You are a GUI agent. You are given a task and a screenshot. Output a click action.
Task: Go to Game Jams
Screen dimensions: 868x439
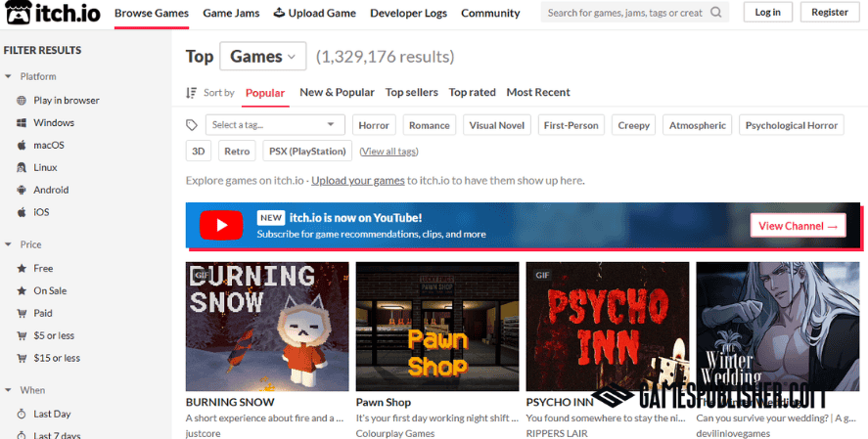pyautogui.click(x=231, y=14)
